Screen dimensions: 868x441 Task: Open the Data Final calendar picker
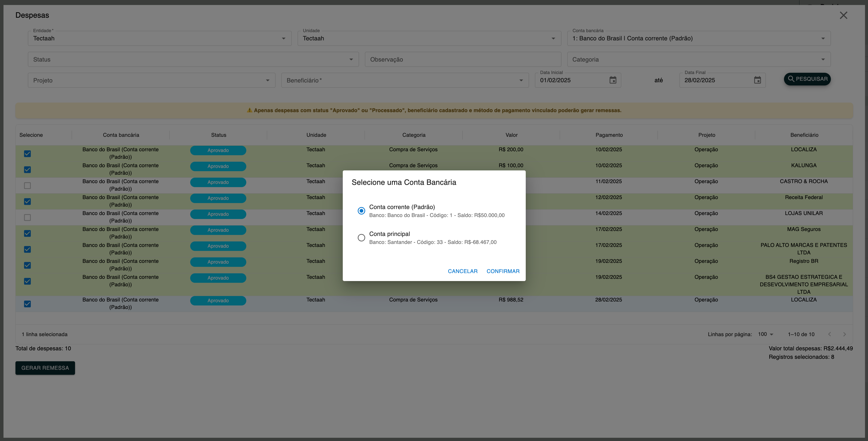click(x=757, y=80)
